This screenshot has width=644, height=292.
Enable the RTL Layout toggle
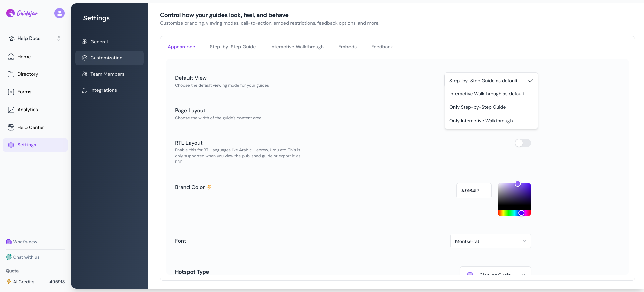tap(523, 143)
